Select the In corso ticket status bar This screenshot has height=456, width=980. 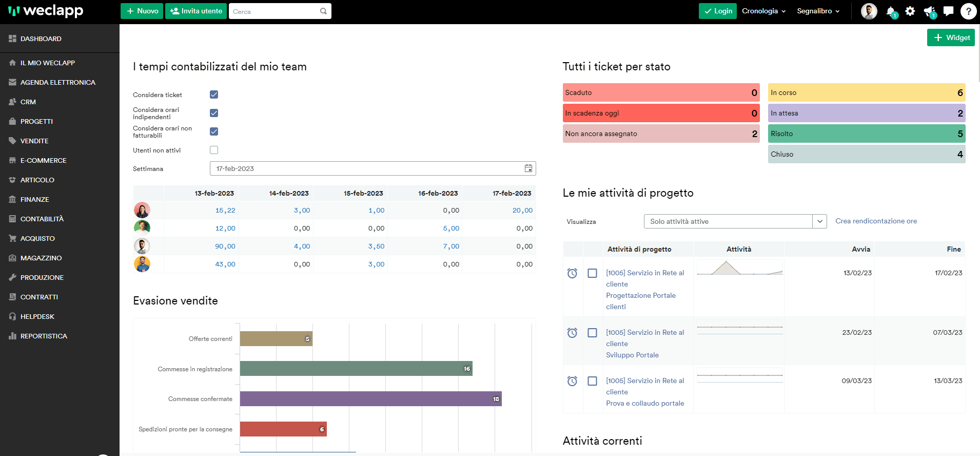pyautogui.click(x=867, y=92)
